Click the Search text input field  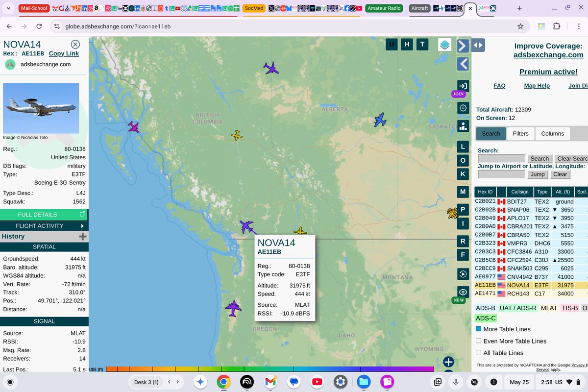[x=501, y=159]
